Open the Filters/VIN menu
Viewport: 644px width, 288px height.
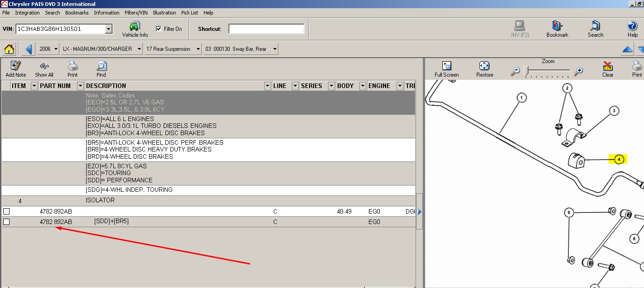point(136,13)
